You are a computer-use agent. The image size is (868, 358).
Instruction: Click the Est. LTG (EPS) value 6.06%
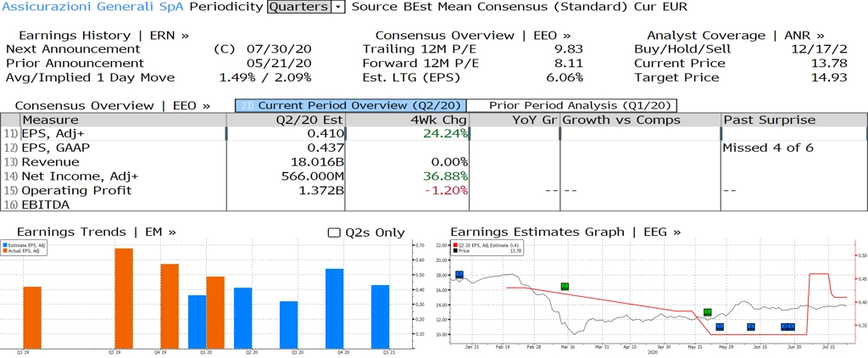(564, 77)
